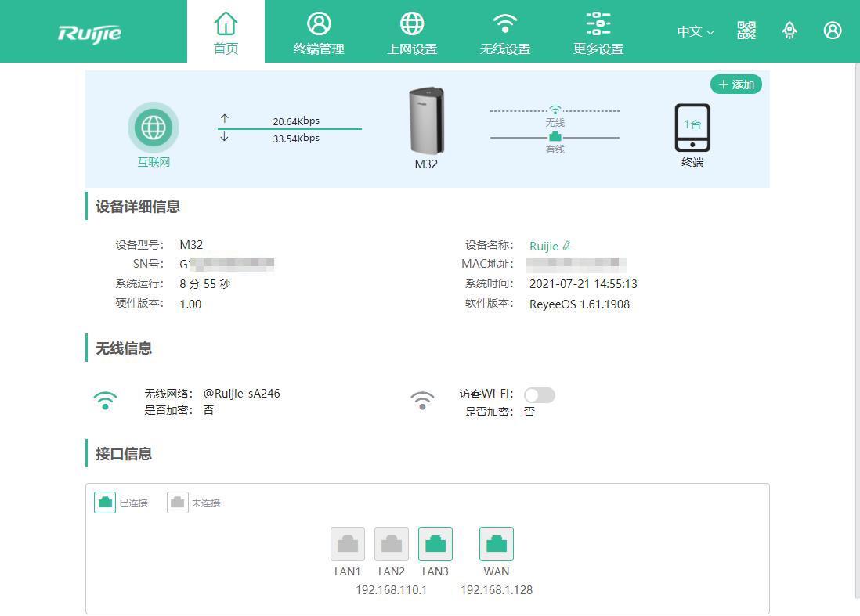Image resolution: width=860 pixels, height=616 pixels.
Task: Click the 无线 wireless link icon
Action: [x=555, y=110]
